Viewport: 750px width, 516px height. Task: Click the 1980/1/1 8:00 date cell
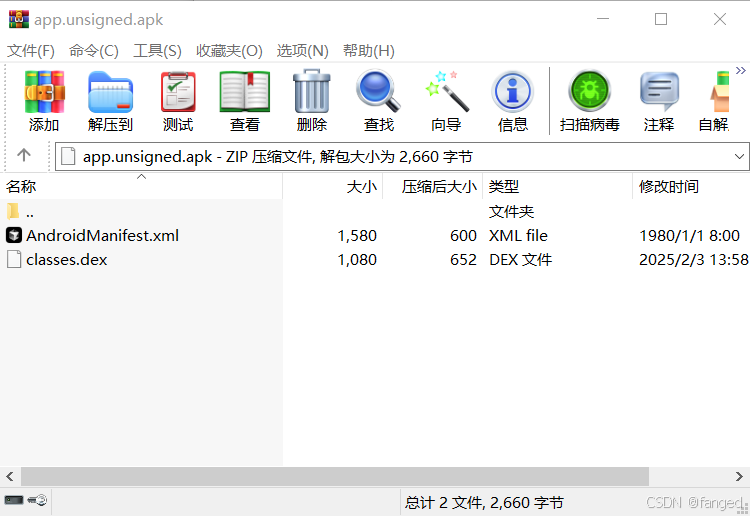point(690,235)
